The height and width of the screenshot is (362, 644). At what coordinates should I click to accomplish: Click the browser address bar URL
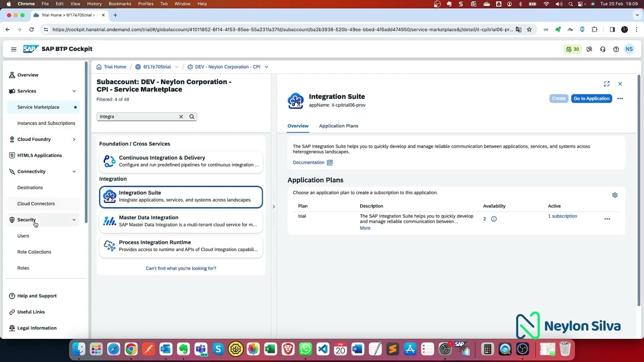click(x=282, y=30)
